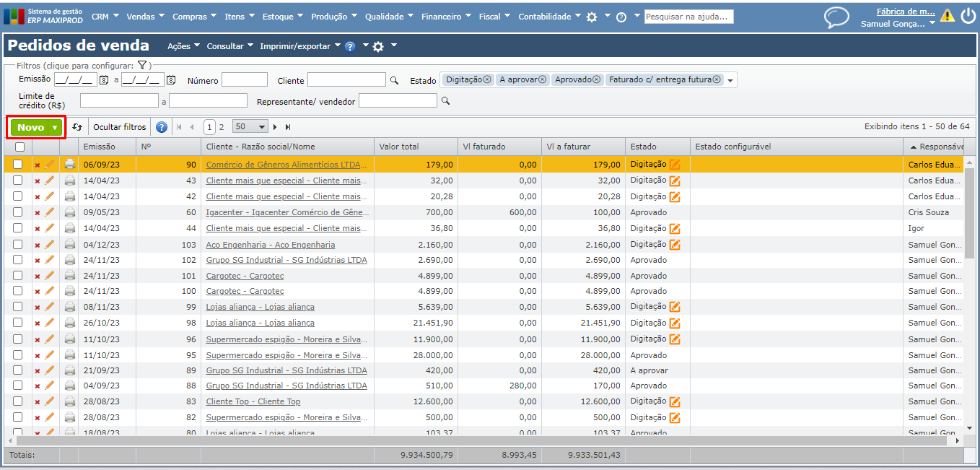Click printer icon for order 90
The image size is (980, 470).
click(x=70, y=165)
